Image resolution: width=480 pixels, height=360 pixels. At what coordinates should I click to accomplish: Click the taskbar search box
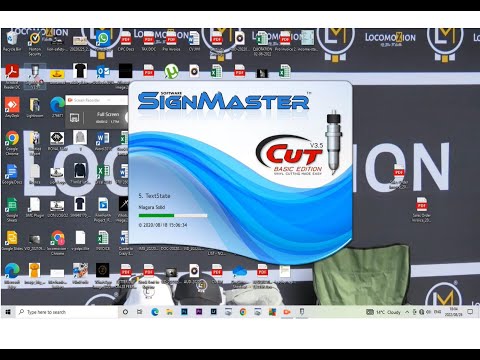click(67, 312)
